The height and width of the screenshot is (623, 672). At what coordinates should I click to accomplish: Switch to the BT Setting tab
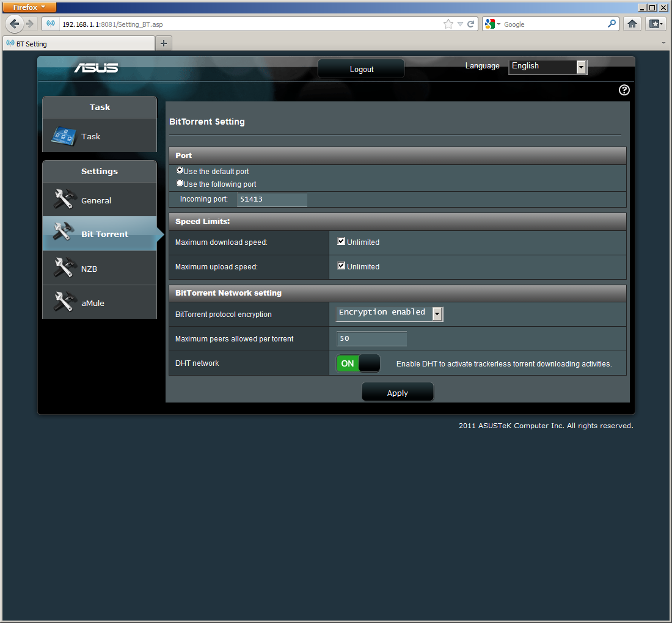(78, 43)
